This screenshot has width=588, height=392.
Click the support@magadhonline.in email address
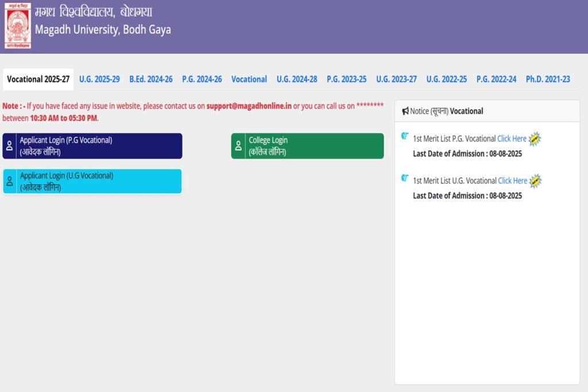(x=249, y=106)
